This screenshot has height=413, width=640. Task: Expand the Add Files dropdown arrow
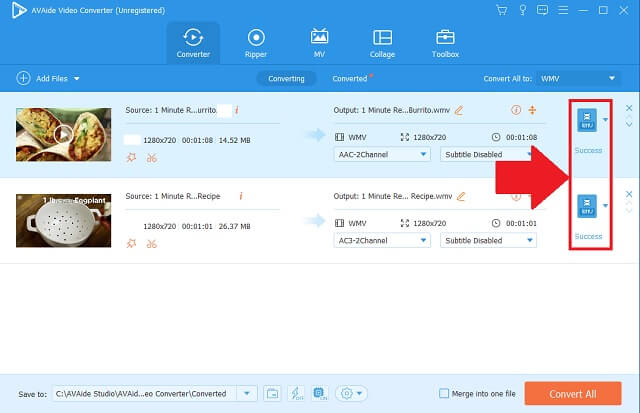point(77,78)
